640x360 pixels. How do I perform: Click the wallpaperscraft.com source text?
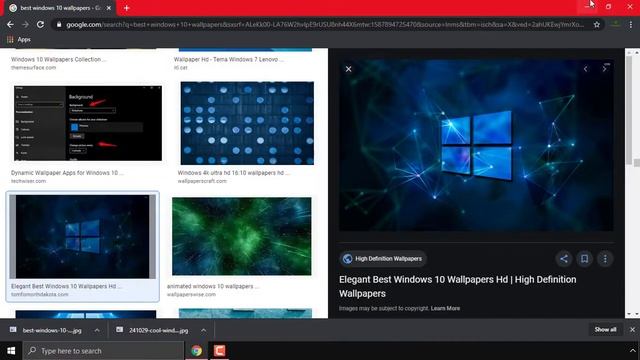point(202,181)
